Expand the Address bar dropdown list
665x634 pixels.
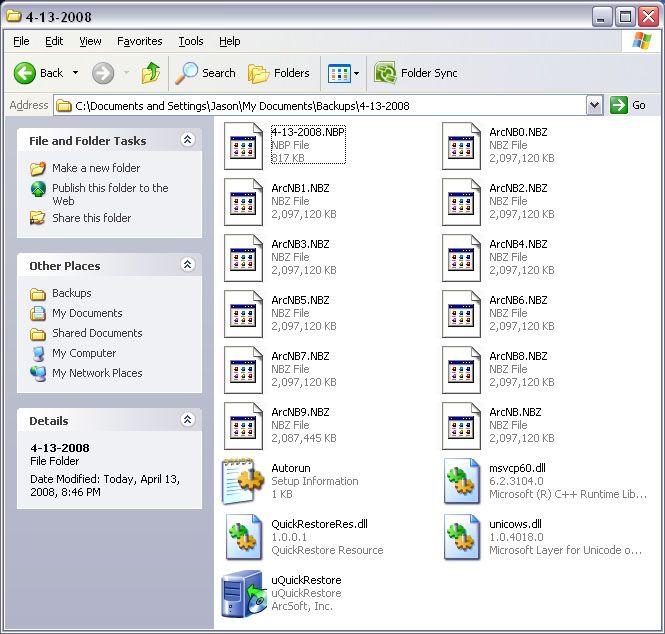595,105
